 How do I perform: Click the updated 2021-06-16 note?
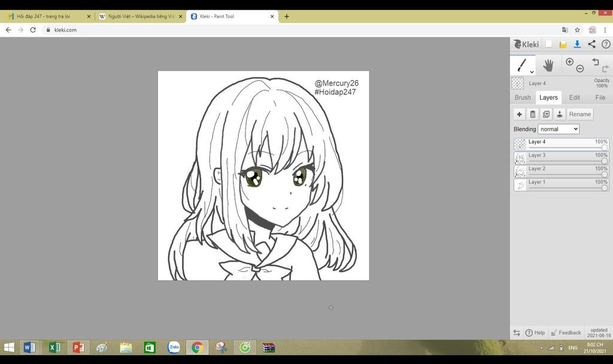(599, 333)
